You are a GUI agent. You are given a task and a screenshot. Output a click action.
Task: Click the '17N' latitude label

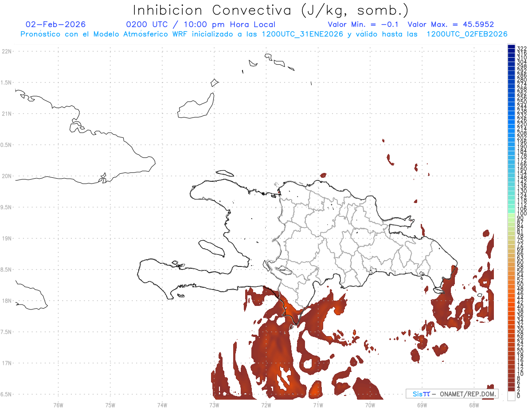(x=6, y=363)
